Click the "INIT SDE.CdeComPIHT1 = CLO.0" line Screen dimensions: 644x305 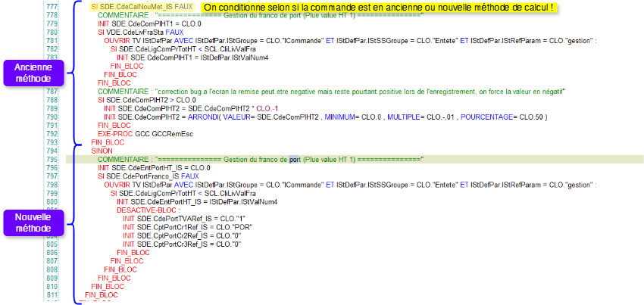tap(139, 24)
